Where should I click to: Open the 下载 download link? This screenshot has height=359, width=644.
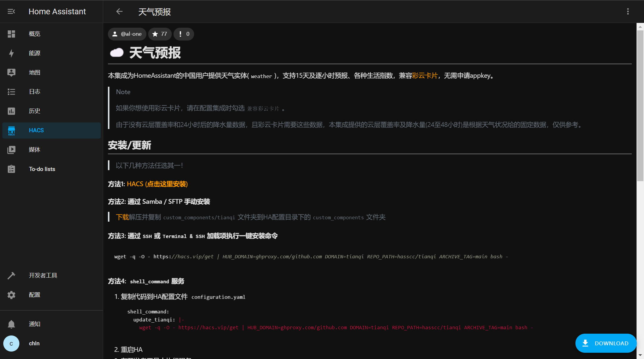point(122,217)
